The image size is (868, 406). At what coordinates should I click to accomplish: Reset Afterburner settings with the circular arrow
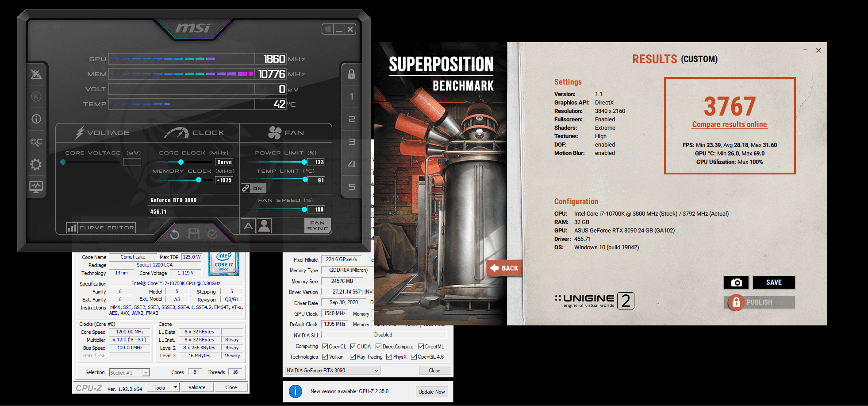click(175, 234)
